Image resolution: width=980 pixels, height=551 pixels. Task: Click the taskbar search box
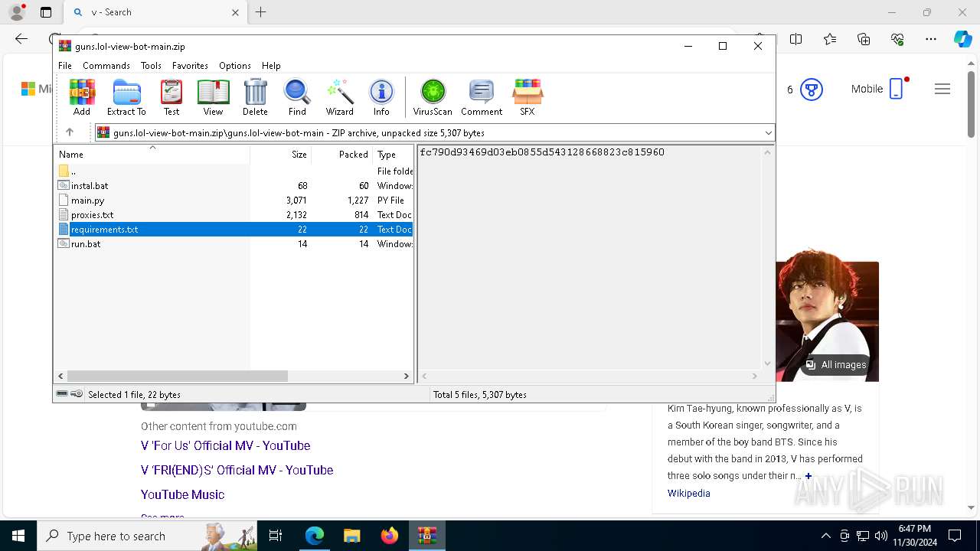pyautogui.click(x=147, y=536)
